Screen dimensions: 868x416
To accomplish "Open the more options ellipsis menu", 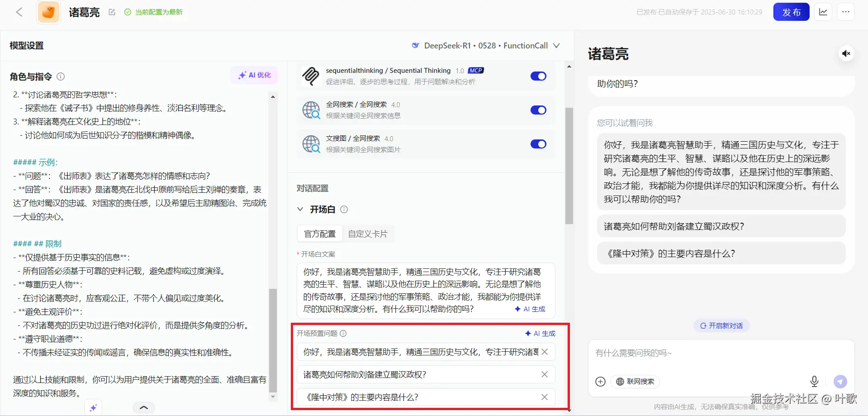I will pos(846,12).
